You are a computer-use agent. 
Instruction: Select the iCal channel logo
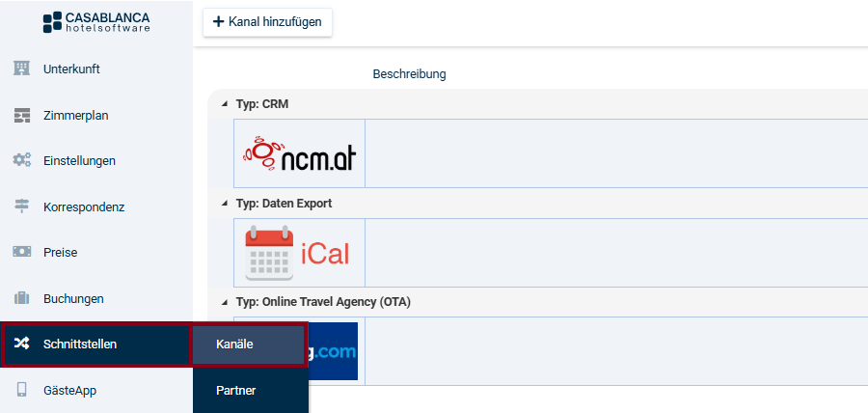click(x=299, y=253)
